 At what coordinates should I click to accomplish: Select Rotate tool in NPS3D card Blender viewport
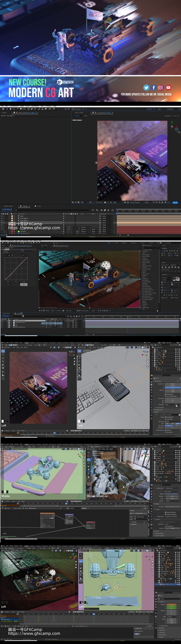coord(3,361)
